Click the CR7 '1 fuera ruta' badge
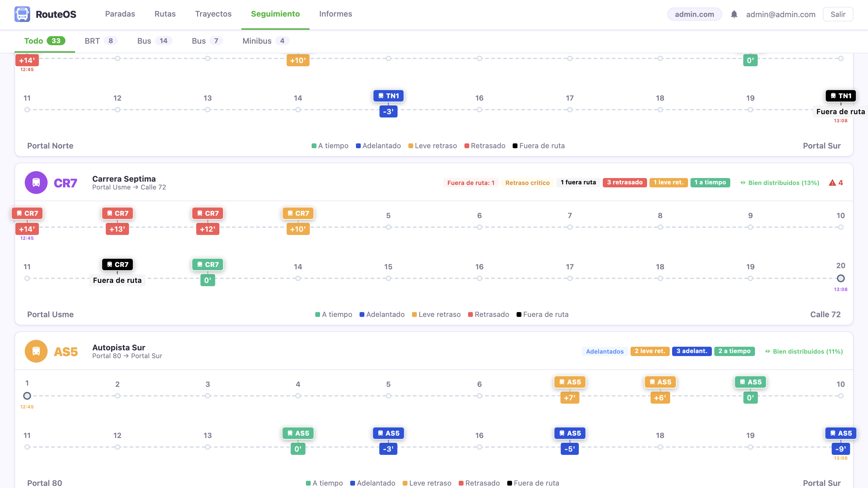This screenshot has height=488, width=868. coord(578,182)
